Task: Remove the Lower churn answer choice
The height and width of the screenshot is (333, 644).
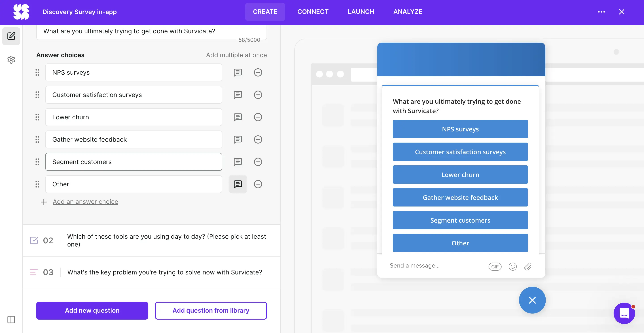Action: click(x=258, y=117)
